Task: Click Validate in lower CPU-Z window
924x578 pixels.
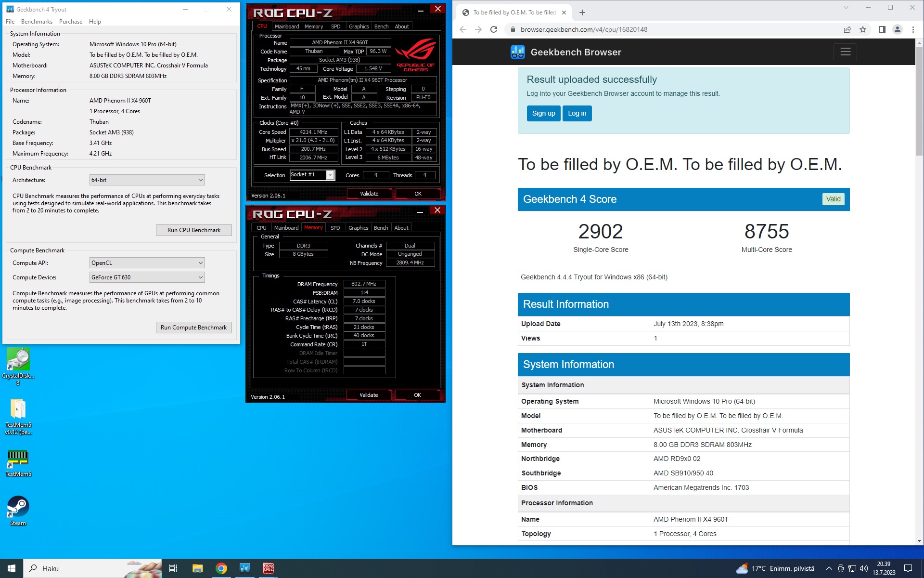Action: pos(369,395)
